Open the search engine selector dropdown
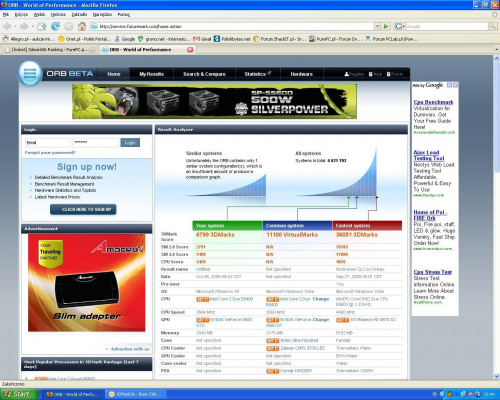The width and height of the screenshot is (500, 400). pos(399,26)
